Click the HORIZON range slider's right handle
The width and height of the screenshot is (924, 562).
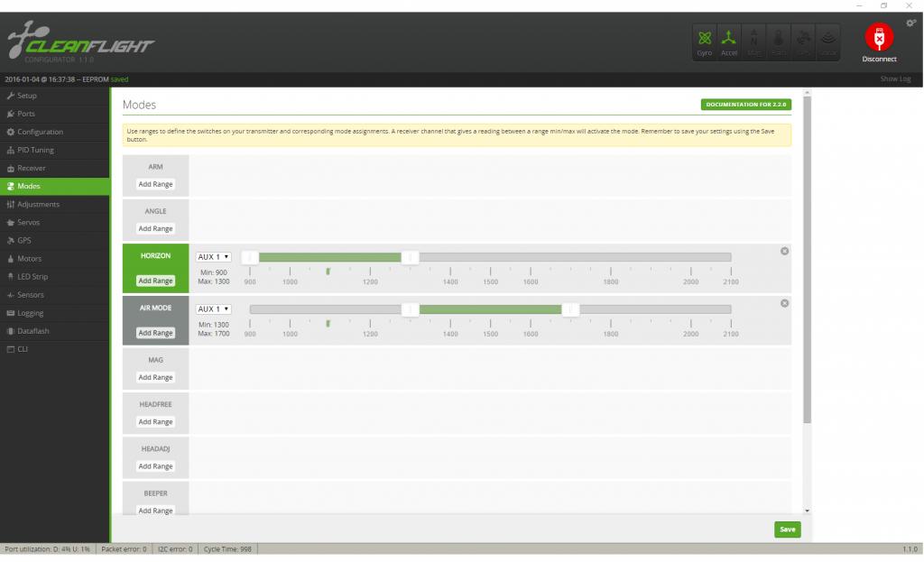410,257
